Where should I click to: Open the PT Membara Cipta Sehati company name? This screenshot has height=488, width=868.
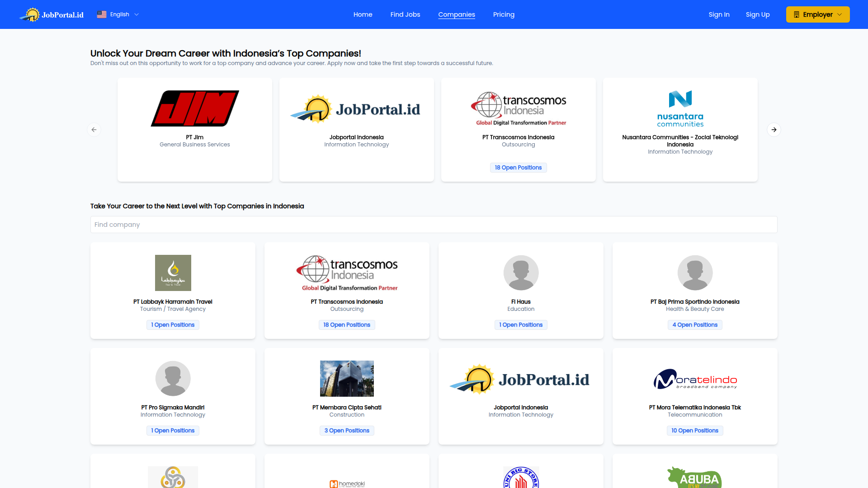[347, 408]
